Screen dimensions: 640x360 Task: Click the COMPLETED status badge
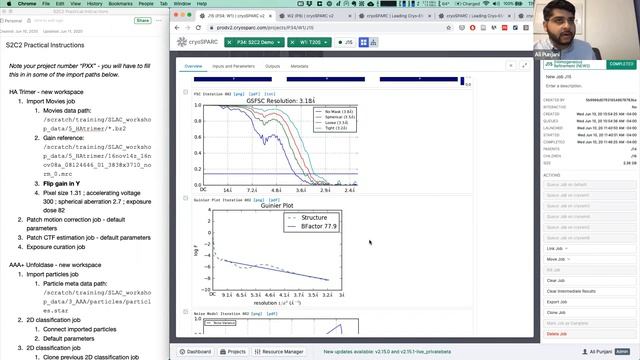621,64
